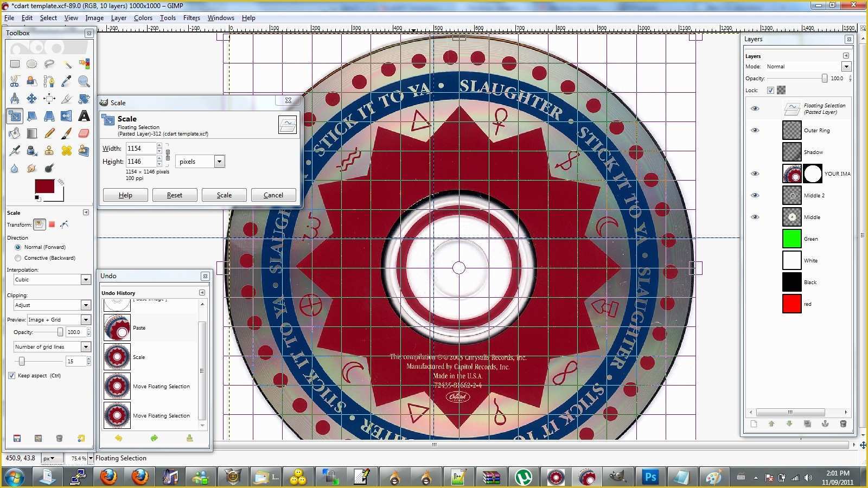Open the Scale tool options menu arrow

click(x=86, y=213)
